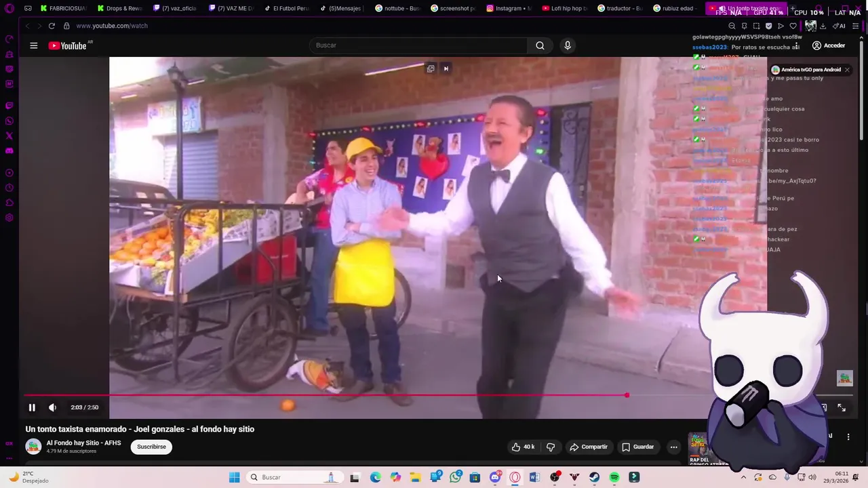
Task: Open the sidebar settings gear icon
Action: [9, 218]
